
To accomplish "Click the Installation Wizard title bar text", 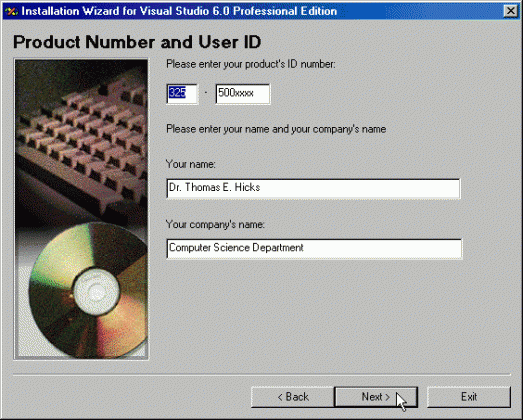I will tap(179, 11).
